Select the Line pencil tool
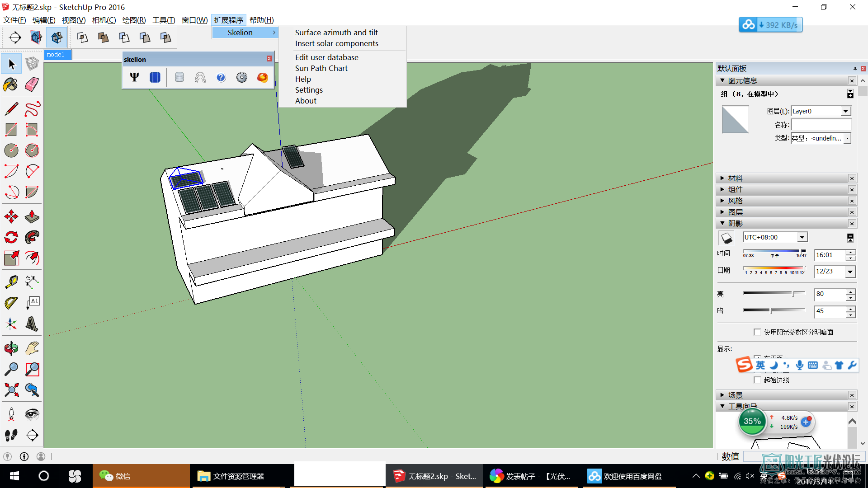 (11, 109)
